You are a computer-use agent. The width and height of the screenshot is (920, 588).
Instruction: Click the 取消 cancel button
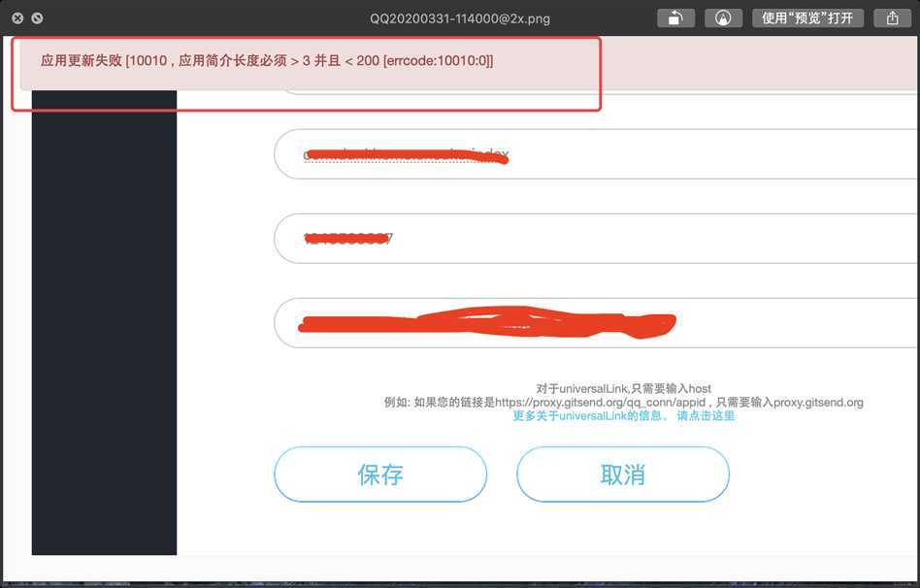(x=622, y=474)
